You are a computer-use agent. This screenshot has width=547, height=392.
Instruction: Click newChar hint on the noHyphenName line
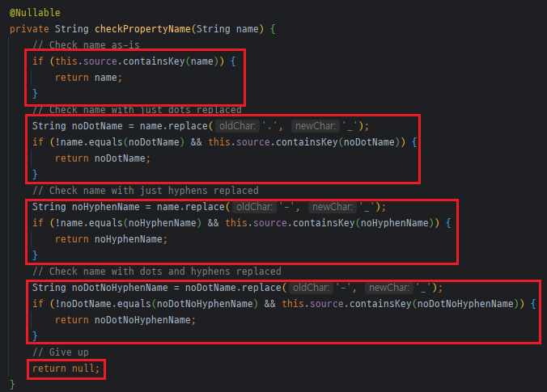click(333, 207)
